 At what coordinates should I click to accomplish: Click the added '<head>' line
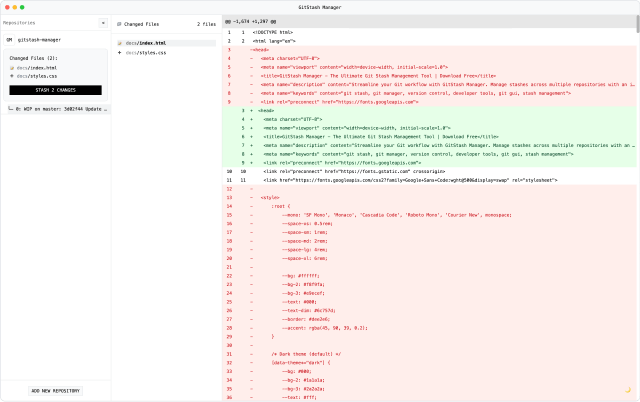(429, 111)
